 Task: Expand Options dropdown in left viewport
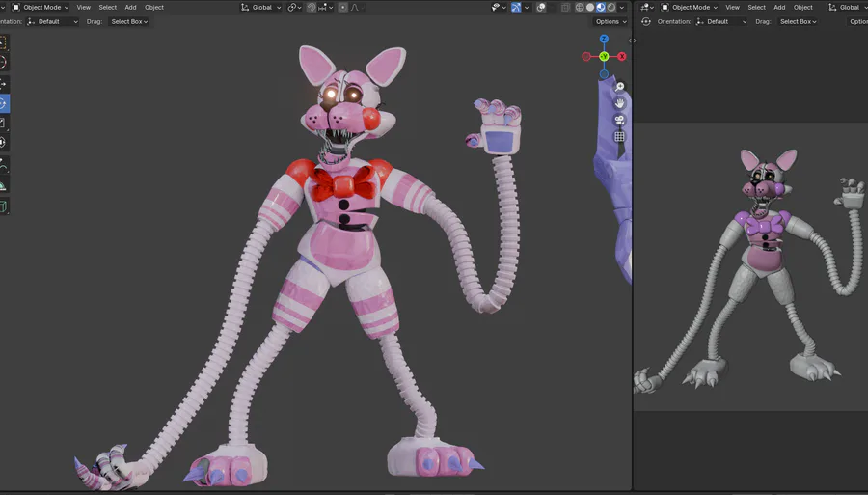pyautogui.click(x=611, y=21)
